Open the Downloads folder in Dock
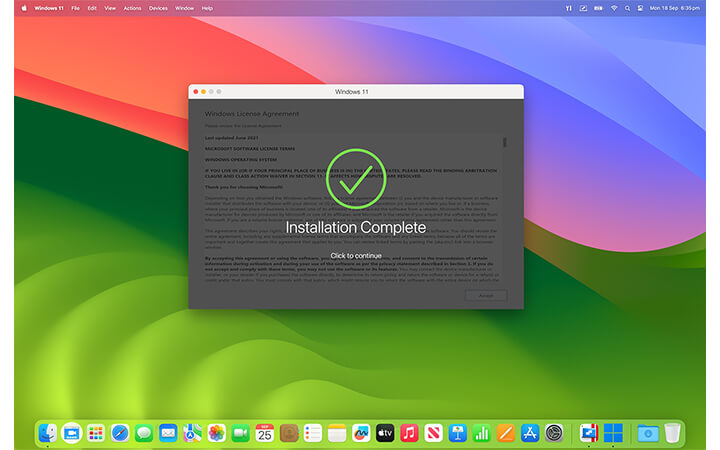 pyautogui.click(x=648, y=433)
